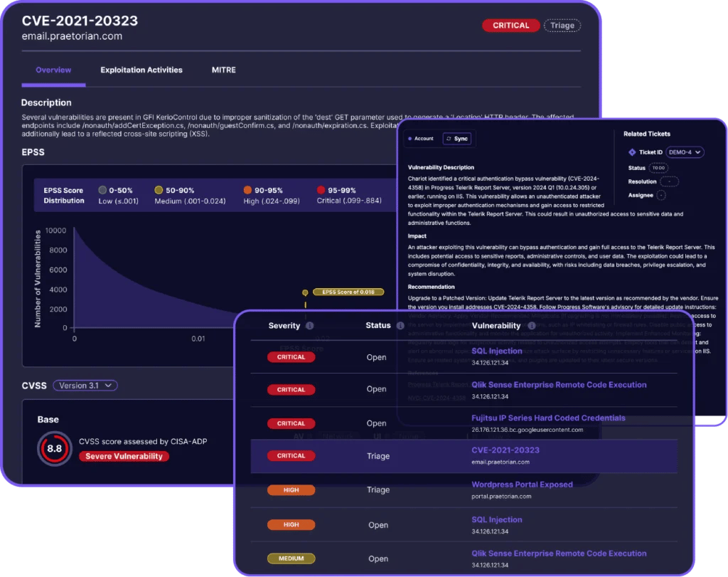Click the Account label in ticket panel

point(424,139)
